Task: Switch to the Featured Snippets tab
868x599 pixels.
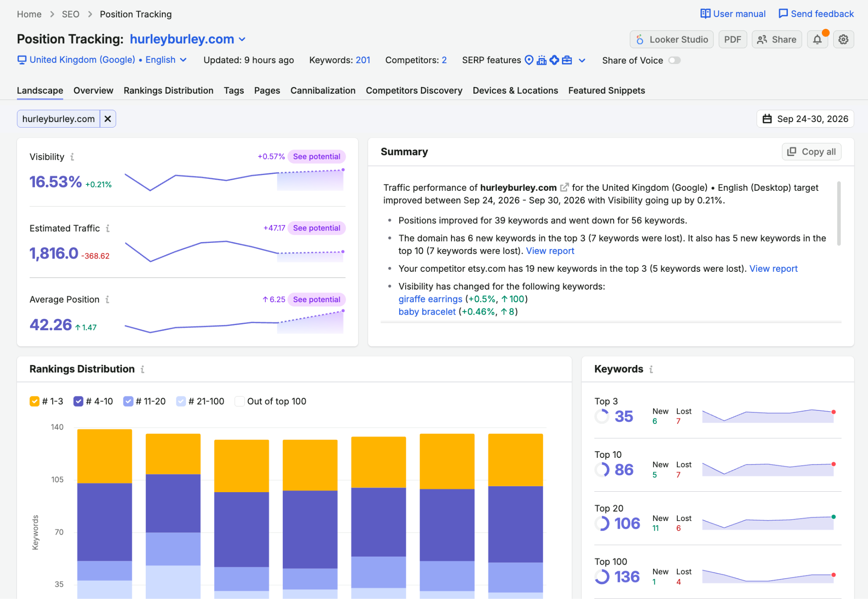Action: coord(606,90)
